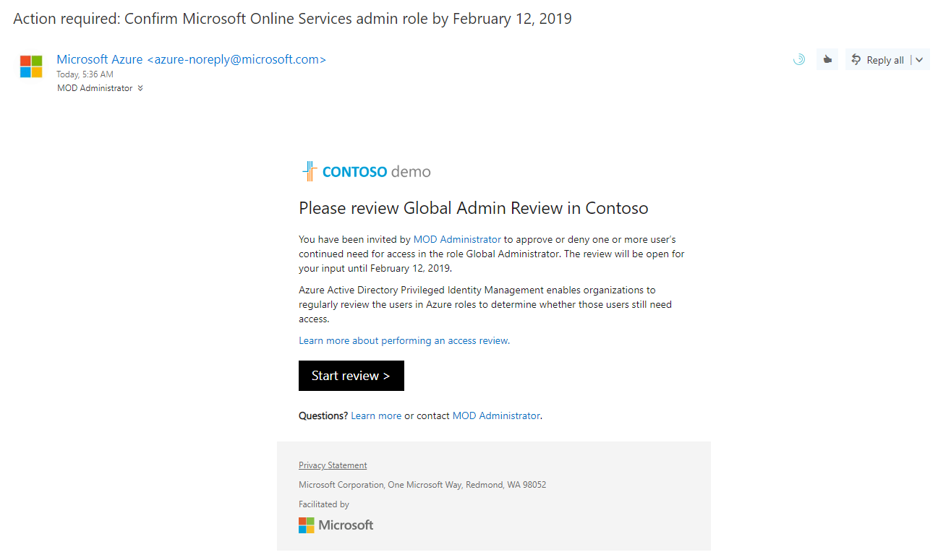Click the swirl icon beside the like button
The height and width of the screenshot is (560, 938).
pyautogui.click(x=799, y=60)
